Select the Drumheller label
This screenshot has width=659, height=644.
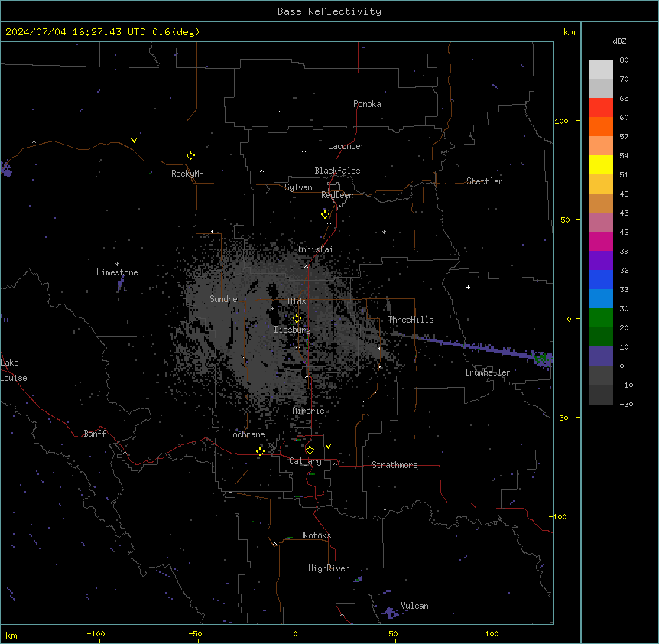488,372
